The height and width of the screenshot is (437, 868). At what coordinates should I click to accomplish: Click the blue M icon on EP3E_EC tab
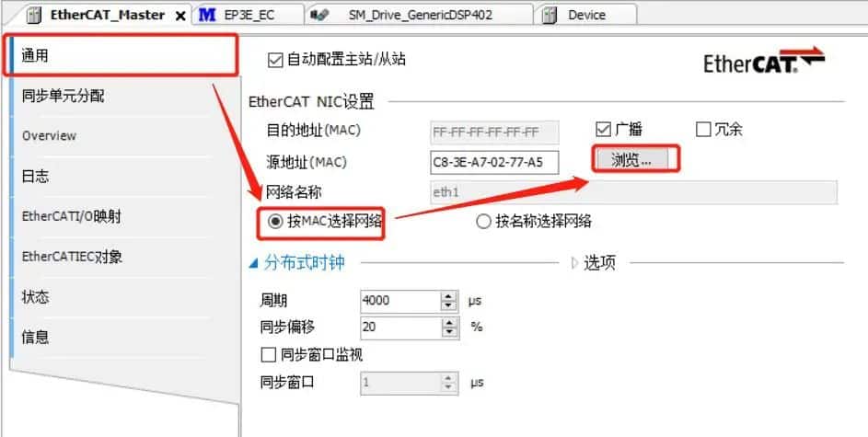(x=207, y=15)
